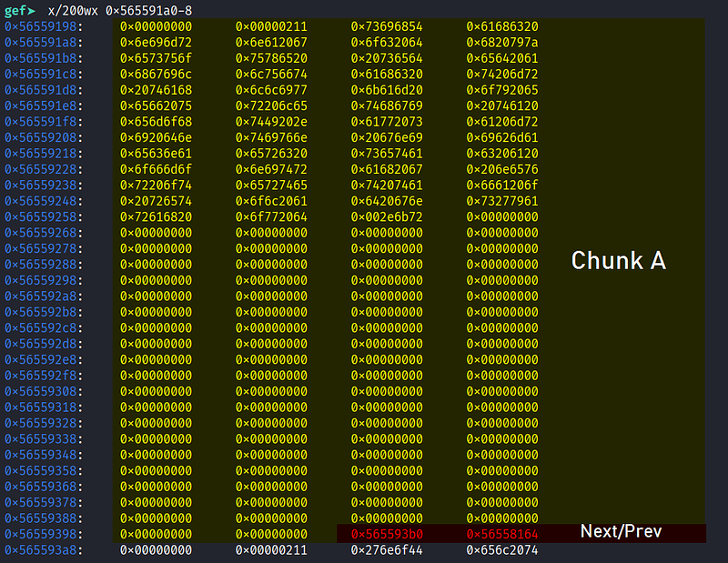Click the value 0x6c756674

pos(271,74)
